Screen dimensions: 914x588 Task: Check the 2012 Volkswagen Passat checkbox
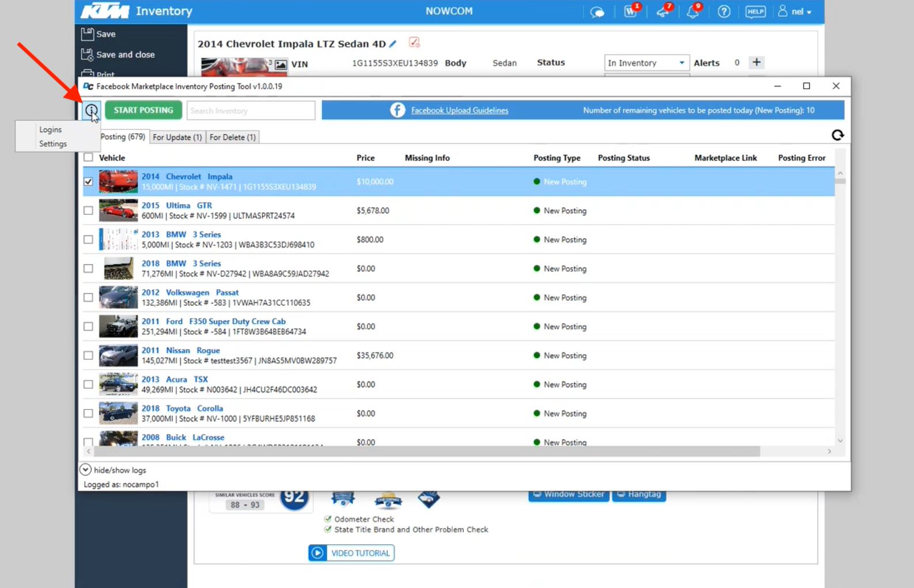(88, 298)
